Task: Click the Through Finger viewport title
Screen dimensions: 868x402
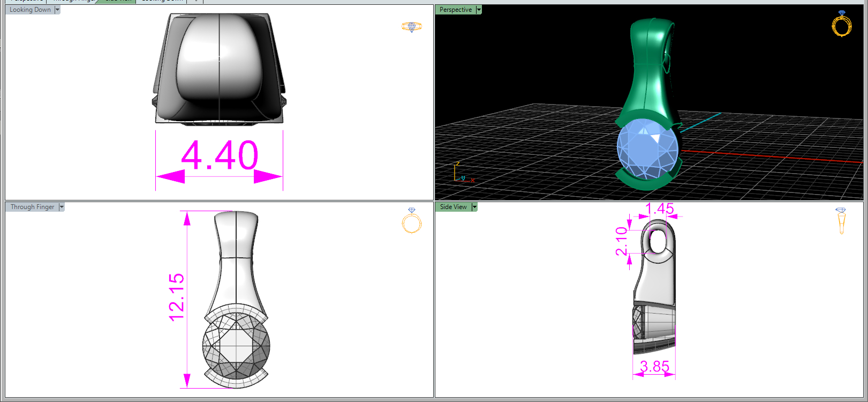Action: (32, 207)
